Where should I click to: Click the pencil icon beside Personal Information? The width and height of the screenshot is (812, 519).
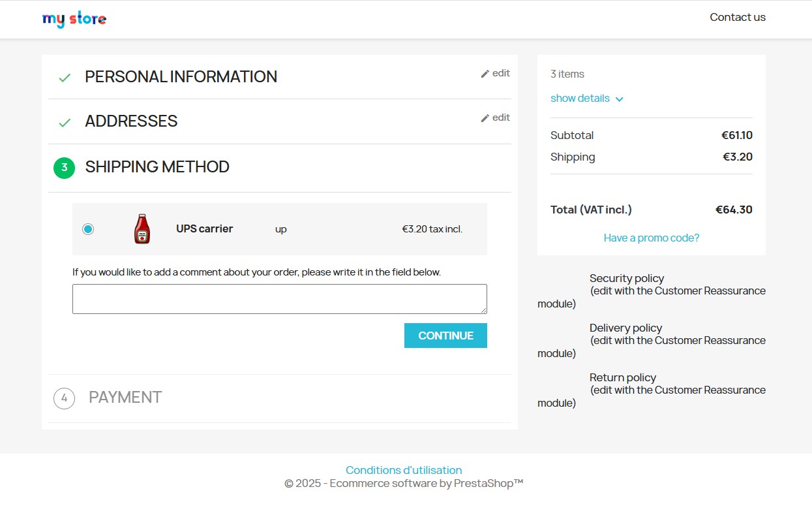[485, 74]
